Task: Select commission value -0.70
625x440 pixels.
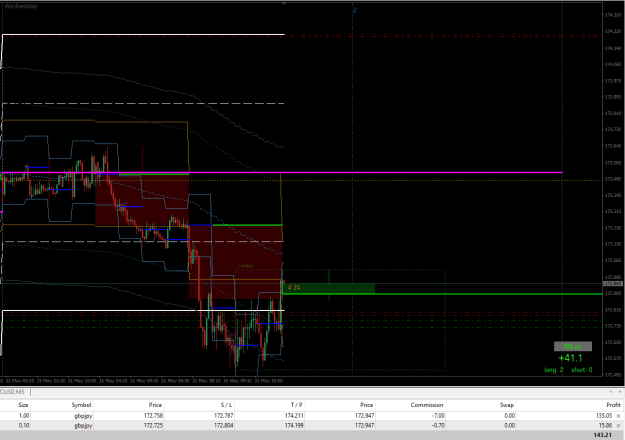Action: [x=438, y=426]
